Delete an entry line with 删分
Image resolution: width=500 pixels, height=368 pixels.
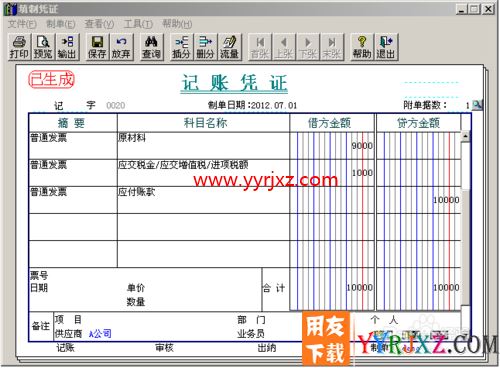point(205,47)
